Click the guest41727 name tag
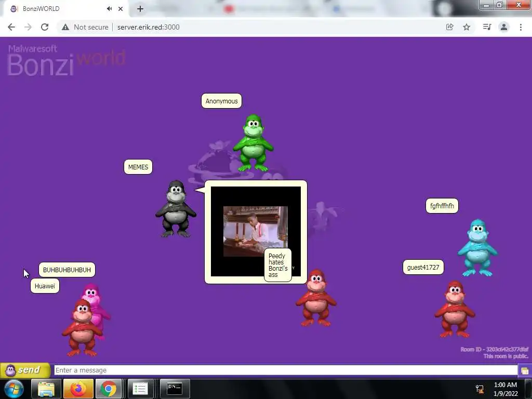532x399 pixels. (423, 267)
